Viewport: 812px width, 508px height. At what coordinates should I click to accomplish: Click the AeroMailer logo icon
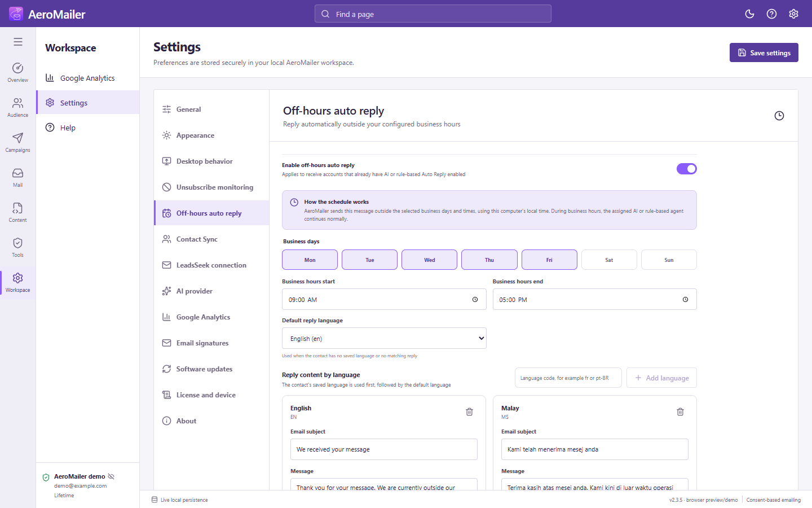(16, 14)
